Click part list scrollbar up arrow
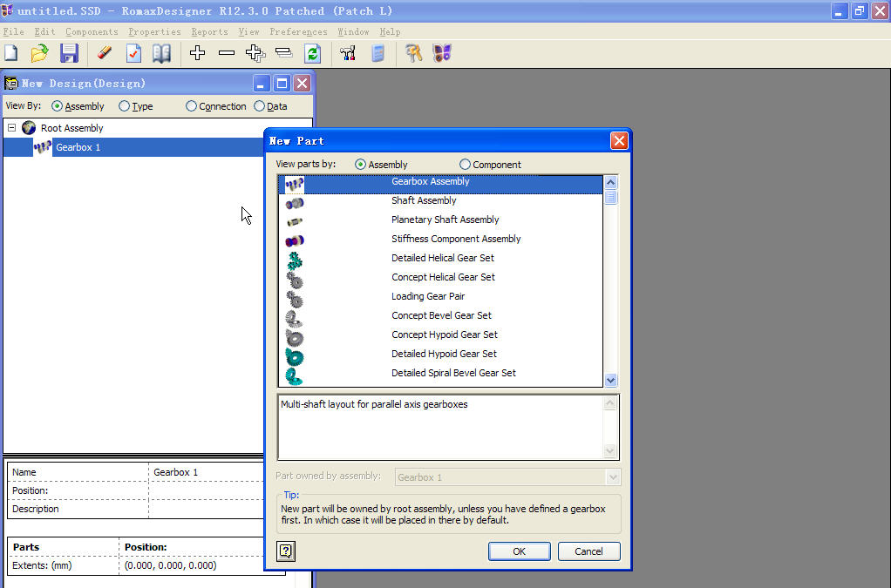The width and height of the screenshot is (891, 588). click(611, 182)
